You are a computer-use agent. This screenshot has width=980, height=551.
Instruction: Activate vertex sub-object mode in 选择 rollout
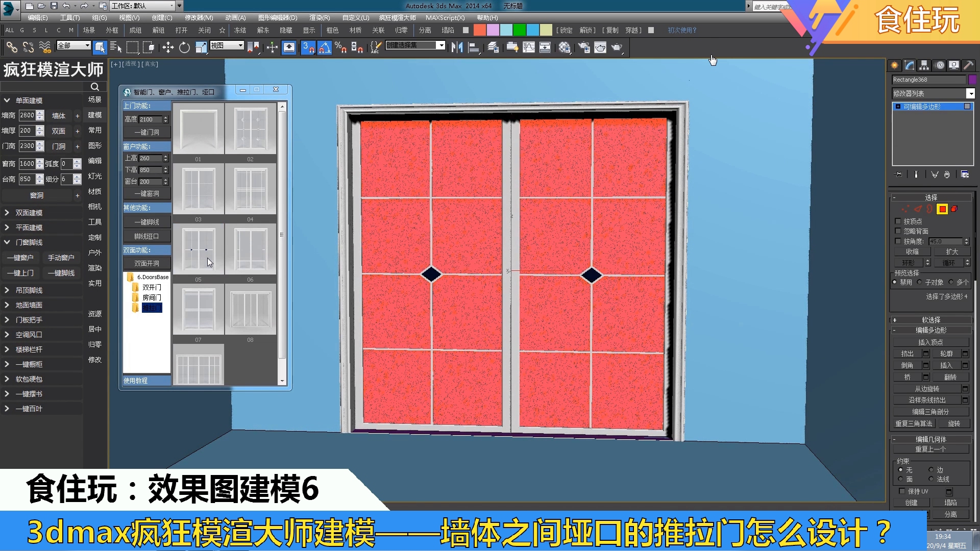(x=904, y=209)
